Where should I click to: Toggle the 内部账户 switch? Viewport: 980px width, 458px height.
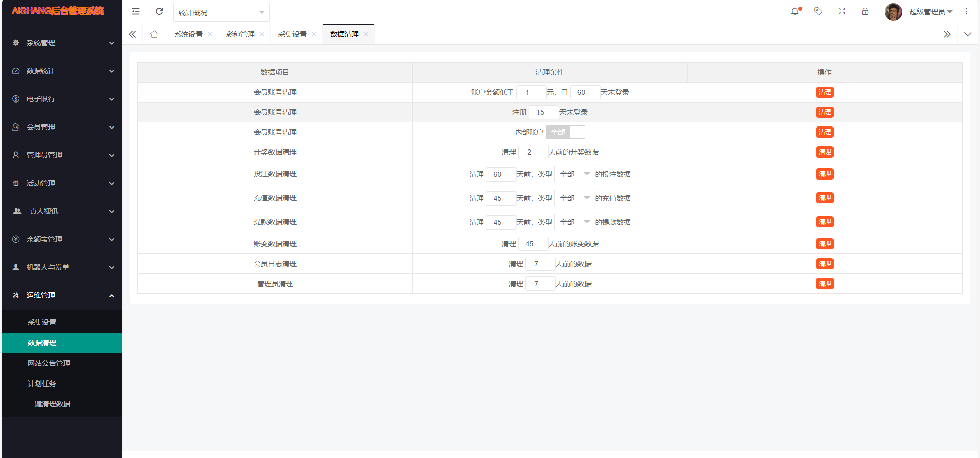pos(565,132)
